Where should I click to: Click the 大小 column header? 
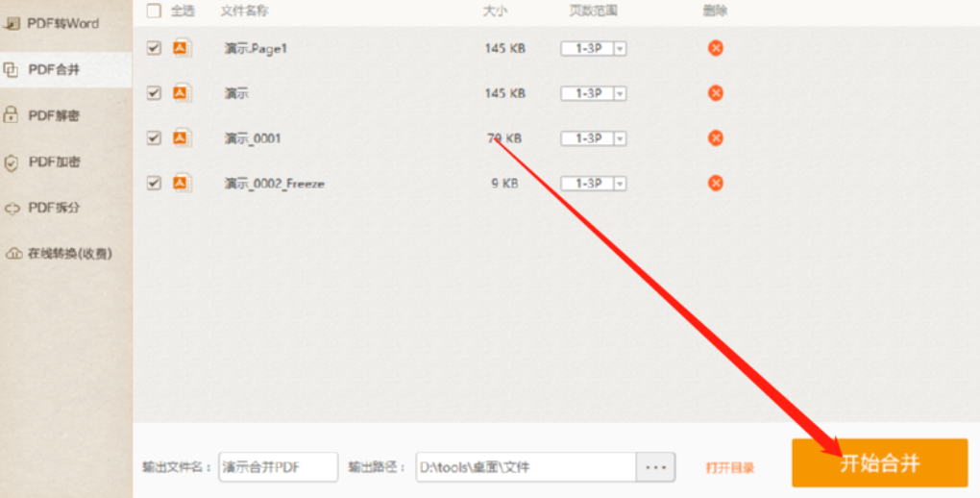tap(495, 12)
